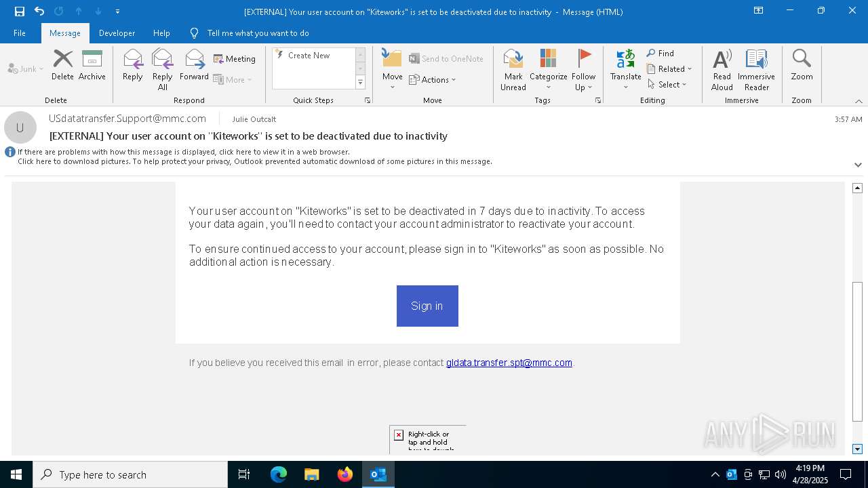Mark message as Unread

pos(513,70)
